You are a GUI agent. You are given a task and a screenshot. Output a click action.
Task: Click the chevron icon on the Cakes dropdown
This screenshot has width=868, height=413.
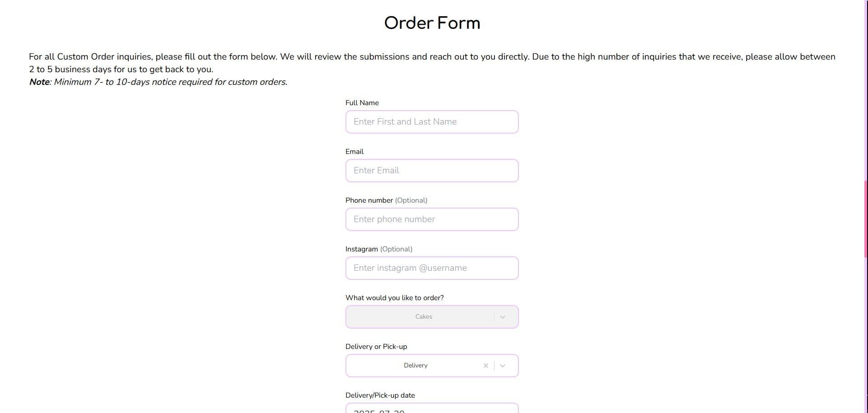point(503,317)
